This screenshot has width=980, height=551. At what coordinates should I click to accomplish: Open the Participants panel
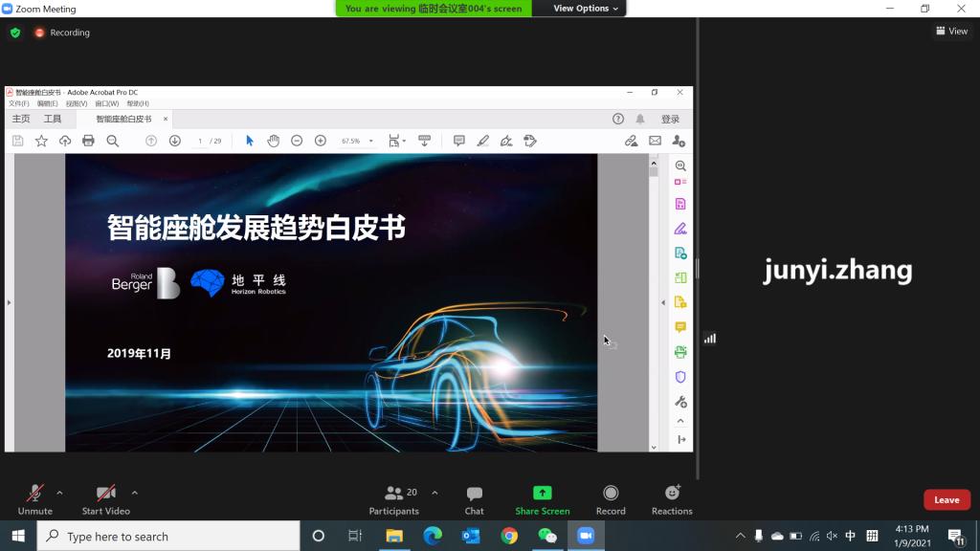tap(394, 498)
